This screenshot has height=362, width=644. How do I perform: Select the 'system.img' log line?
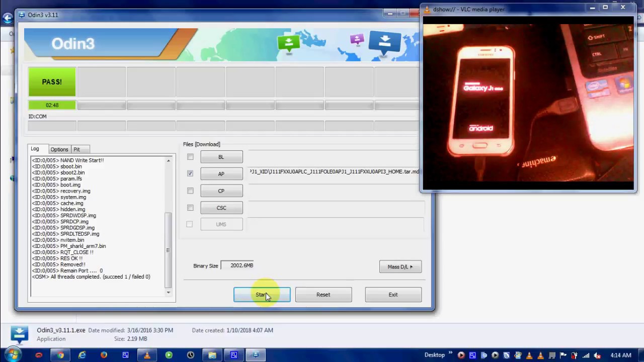59,197
